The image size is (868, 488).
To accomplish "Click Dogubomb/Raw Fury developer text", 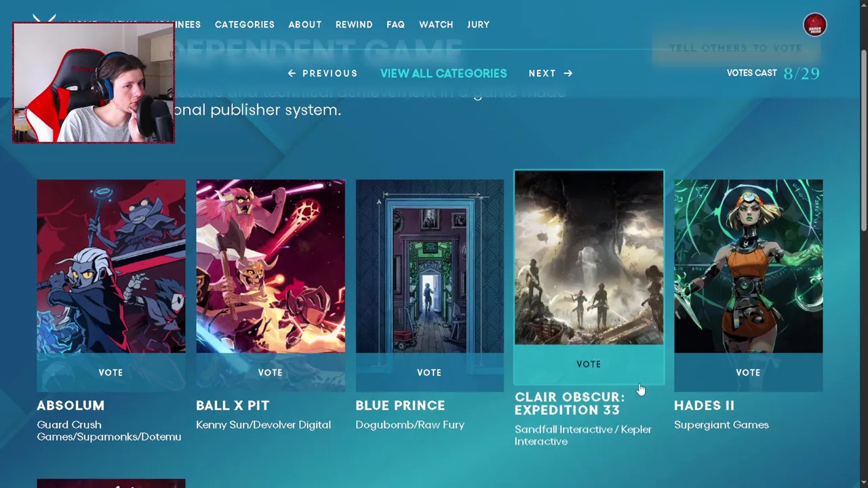I will pyautogui.click(x=410, y=425).
